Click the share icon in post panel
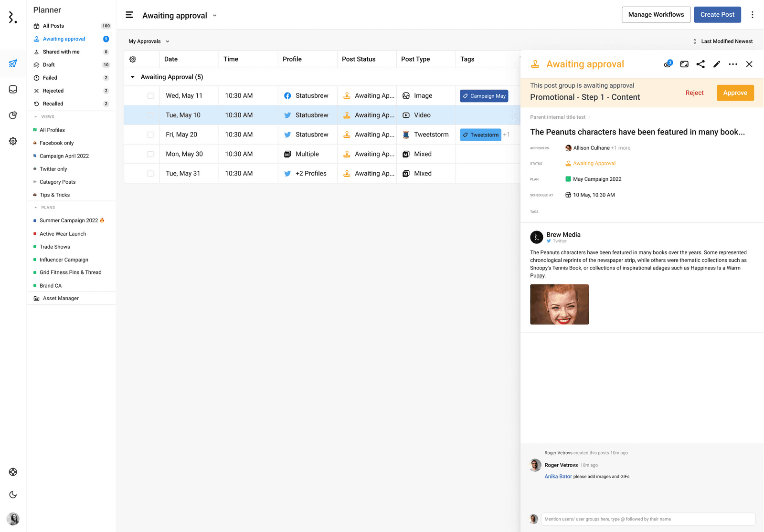The image size is (764, 532). click(x=700, y=64)
